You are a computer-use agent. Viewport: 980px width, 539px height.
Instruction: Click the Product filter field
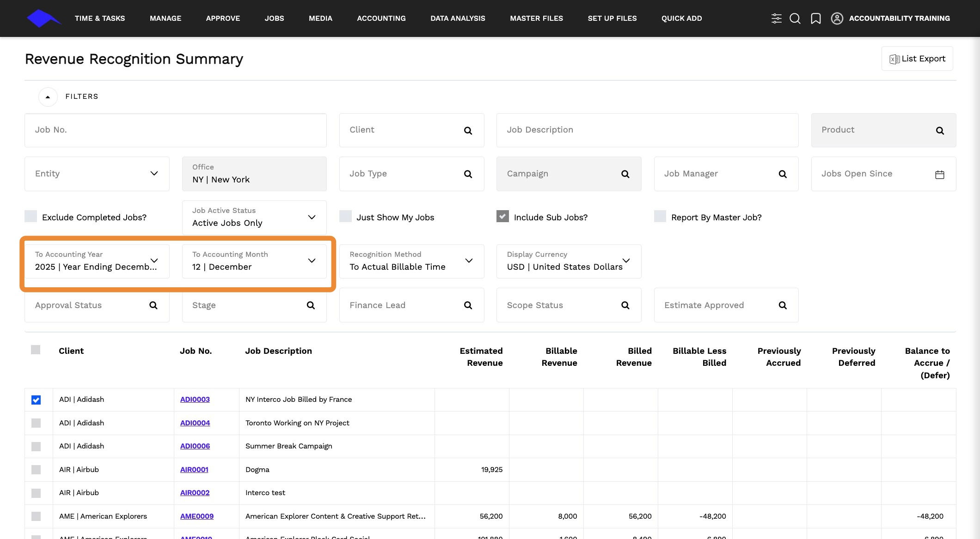pos(884,130)
